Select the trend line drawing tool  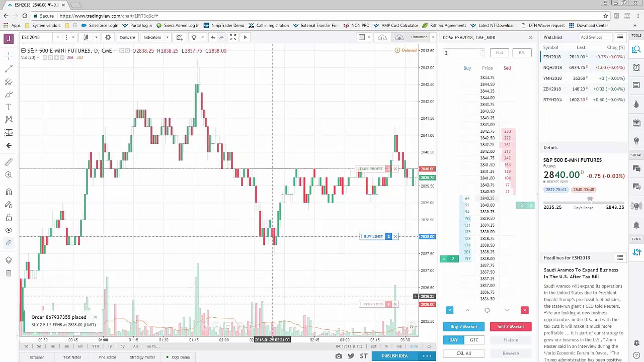click(x=9, y=68)
